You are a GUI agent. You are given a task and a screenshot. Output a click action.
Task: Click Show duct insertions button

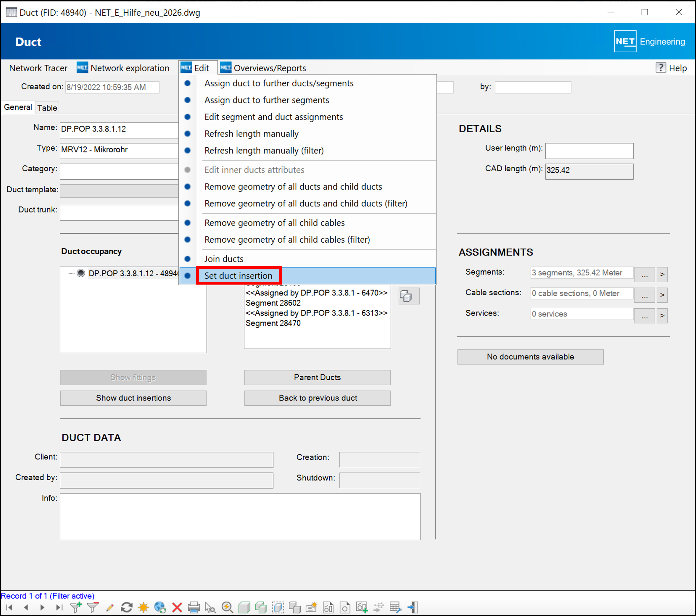(133, 398)
